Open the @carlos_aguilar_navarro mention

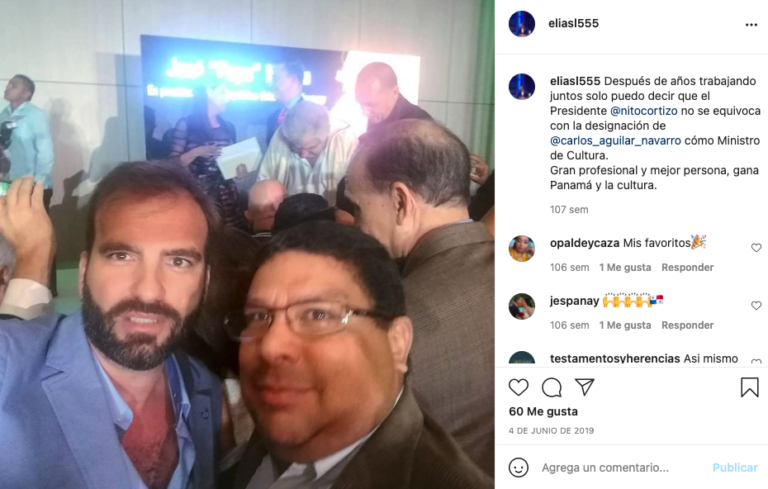tap(615, 141)
